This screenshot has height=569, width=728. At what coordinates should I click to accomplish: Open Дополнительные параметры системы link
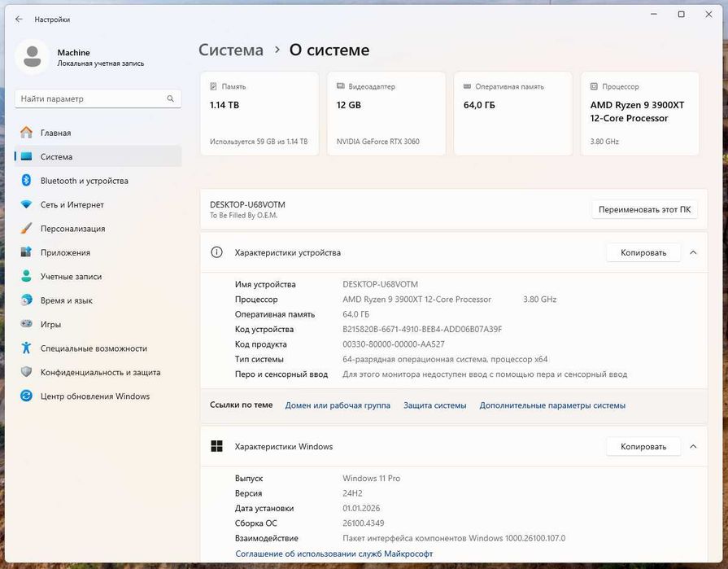coord(552,405)
